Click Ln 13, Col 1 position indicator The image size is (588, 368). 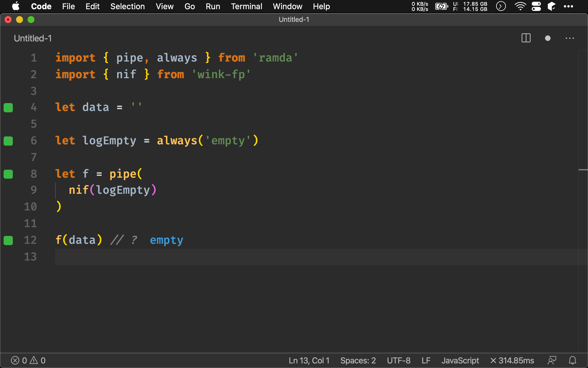pos(309,361)
